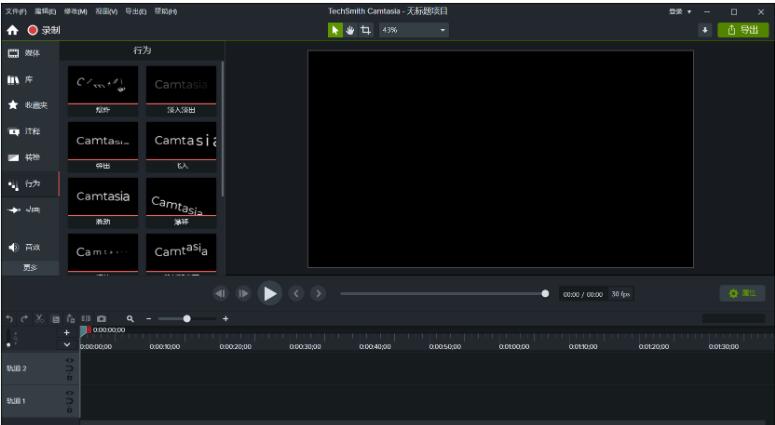The image size is (775, 425).
Task: Click the green 导出 export button
Action: click(743, 30)
